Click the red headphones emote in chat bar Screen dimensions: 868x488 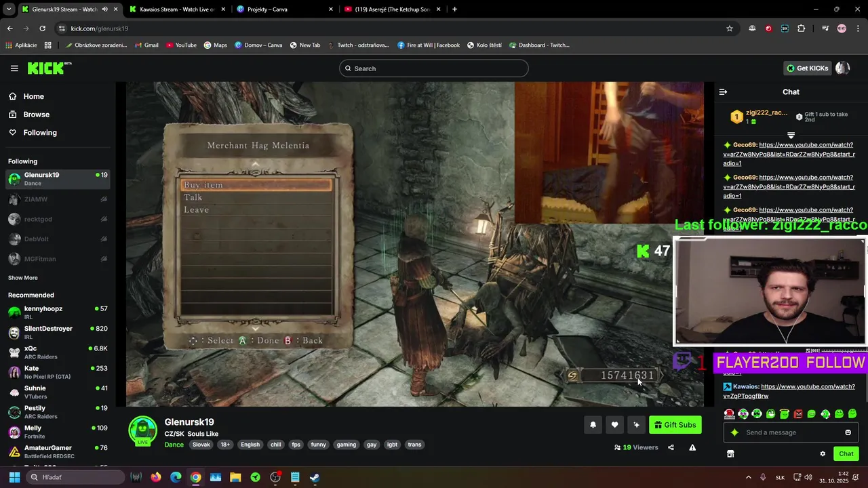pyautogui.click(x=729, y=413)
